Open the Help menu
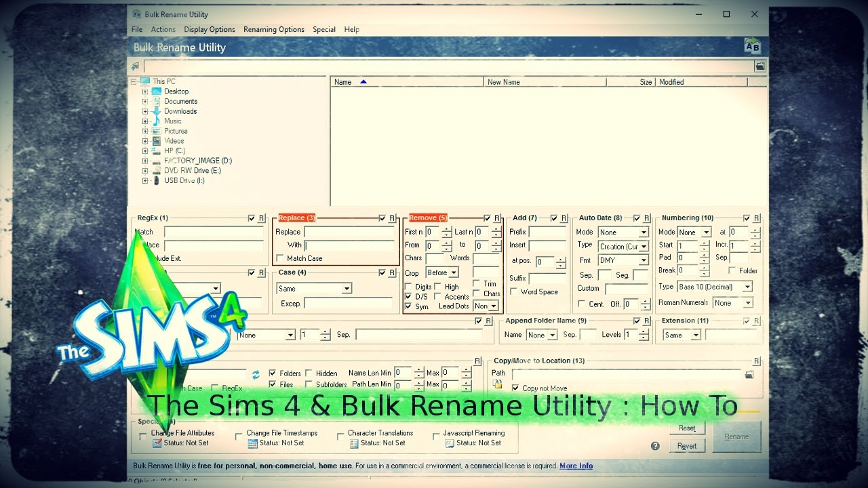 pyautogui.click(x=351, y=29)
